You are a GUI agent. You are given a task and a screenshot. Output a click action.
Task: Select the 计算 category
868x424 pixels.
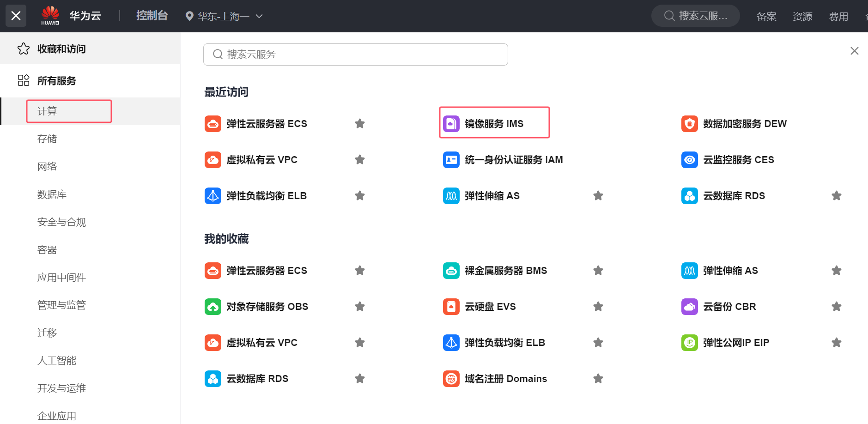tap(90, 111)
